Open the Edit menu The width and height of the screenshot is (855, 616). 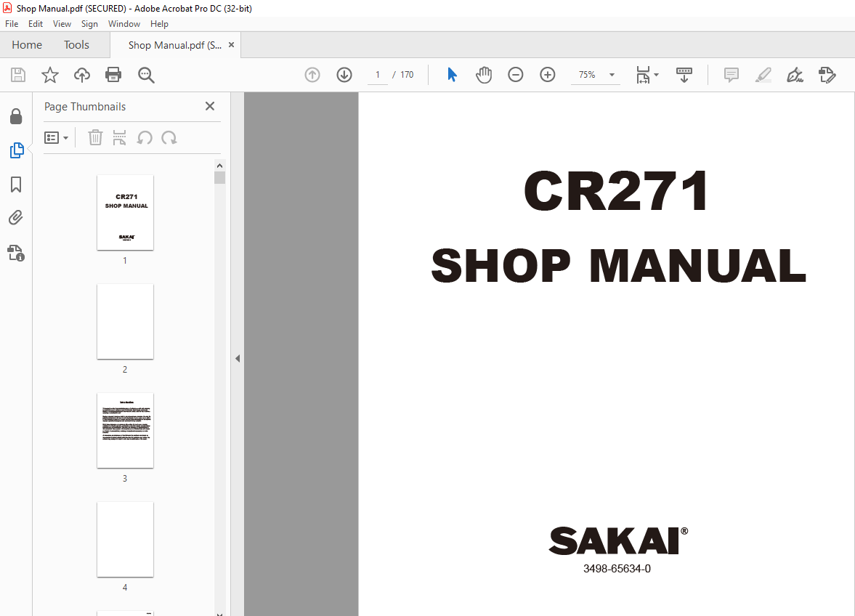tap(36, 24)
